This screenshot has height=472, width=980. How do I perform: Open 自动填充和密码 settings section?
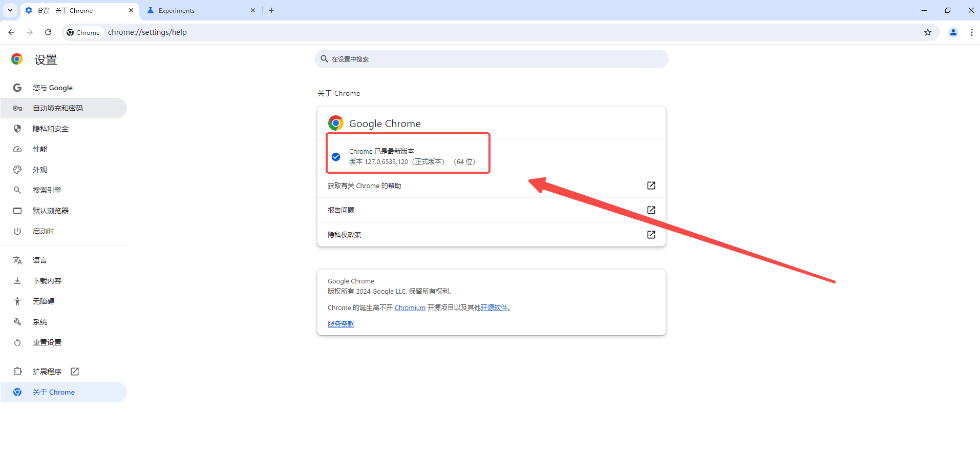pos(63,108)
